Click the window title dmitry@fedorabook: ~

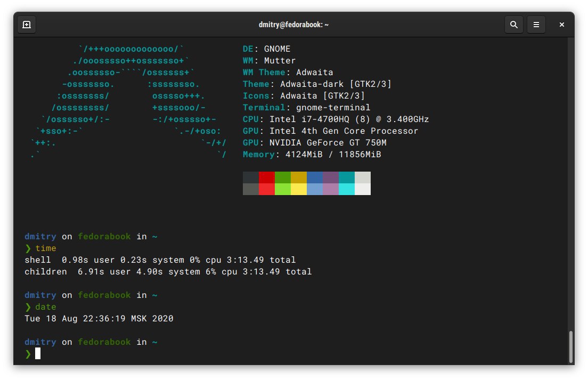[293, 25]
